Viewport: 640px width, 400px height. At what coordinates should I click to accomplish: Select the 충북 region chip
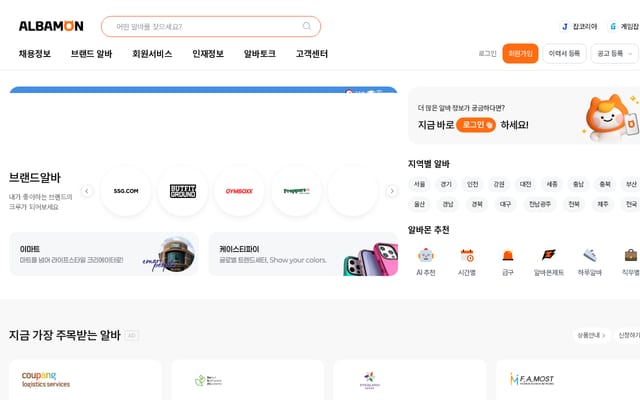pyautogui.click(x=605, y=184)
